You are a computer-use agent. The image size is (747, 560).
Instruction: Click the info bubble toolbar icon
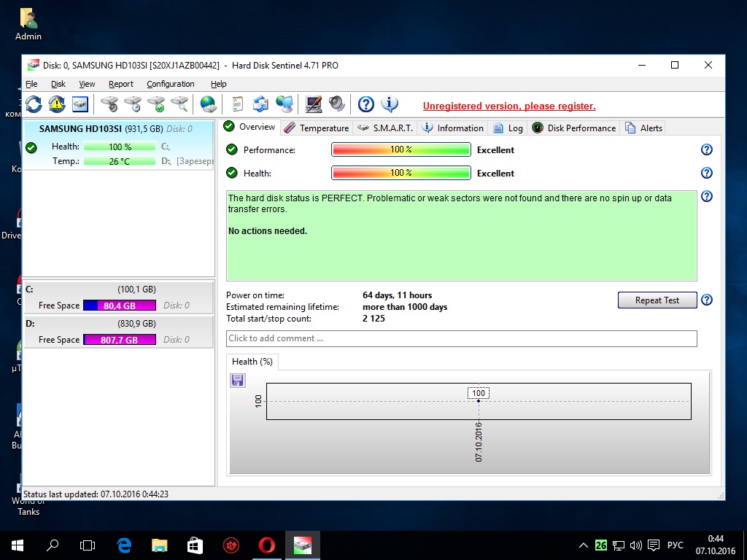pyautogui.click(x=390, y=104)
